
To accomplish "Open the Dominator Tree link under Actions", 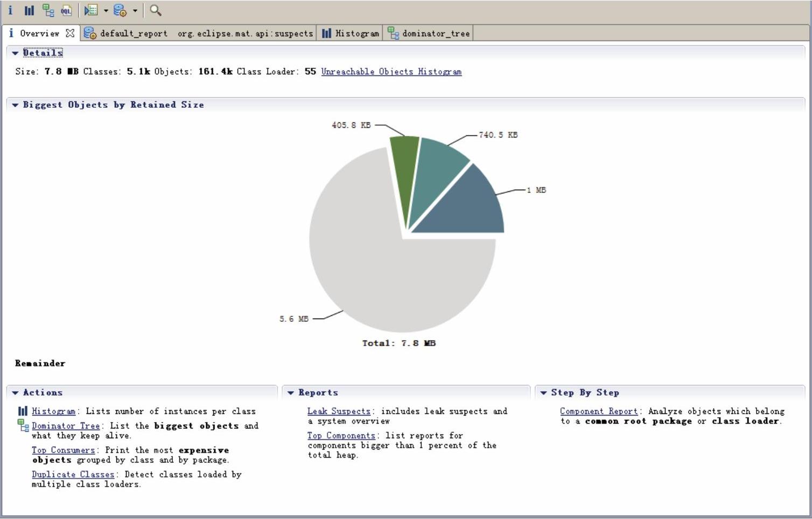I will click(66, 426).
